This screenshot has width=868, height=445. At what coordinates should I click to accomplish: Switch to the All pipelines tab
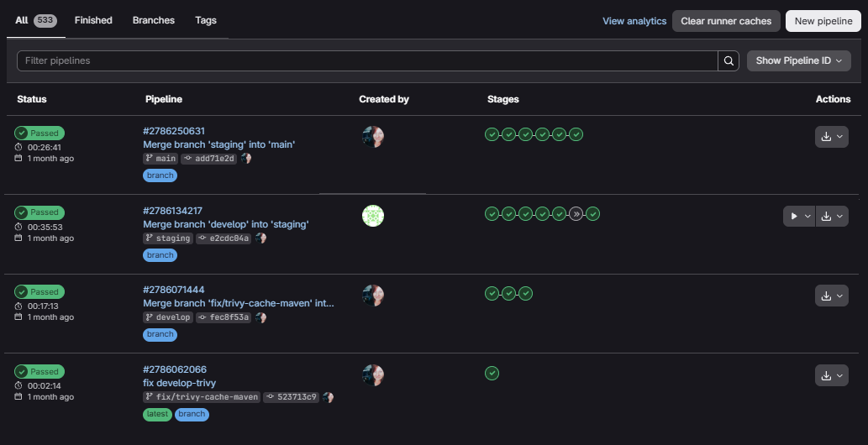point(36,20)
